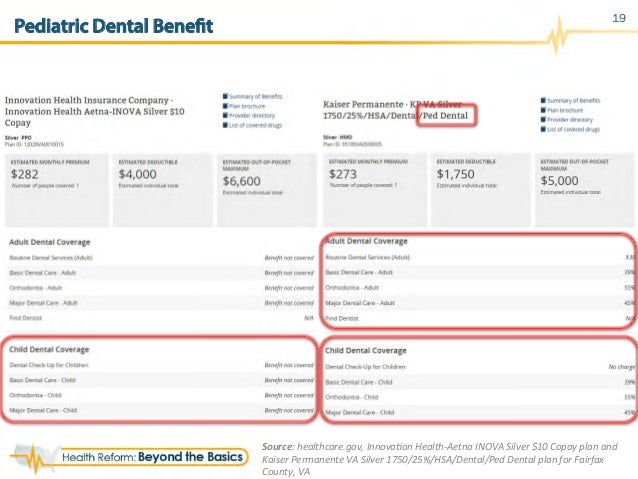This screenshot has width=638, height=479.
Task: Click the $282 estimated monthly premium tile
Action: click(57, 190)
